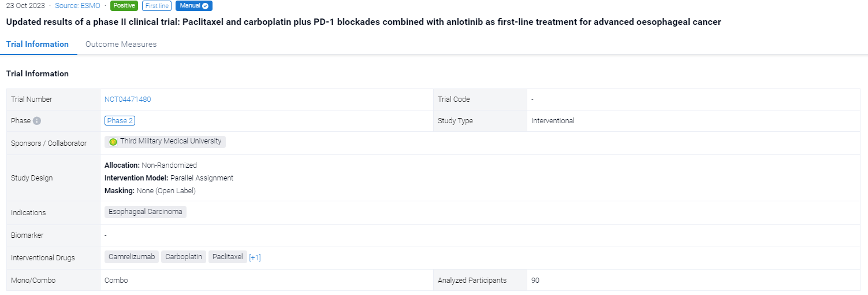The width and height of the screenshot is (868, 295).
Task: Click the Positive status badge
Action: [x=124, y=6]
